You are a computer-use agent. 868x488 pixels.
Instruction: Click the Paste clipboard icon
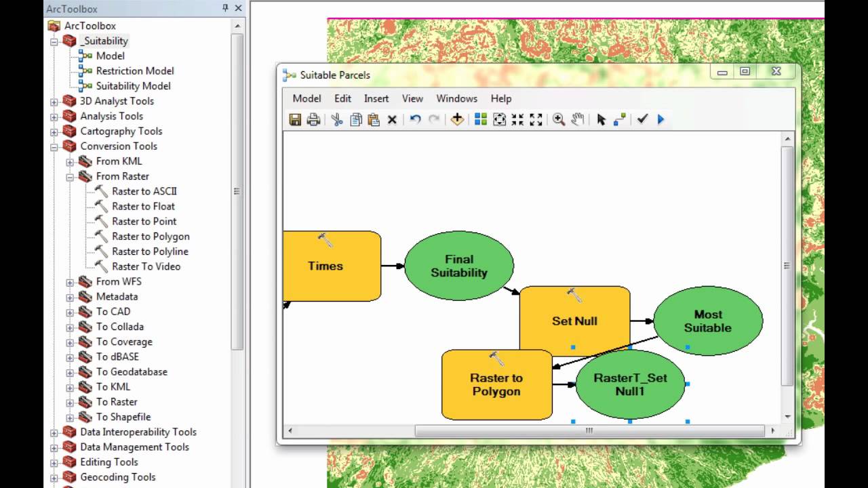coord(374,119)
